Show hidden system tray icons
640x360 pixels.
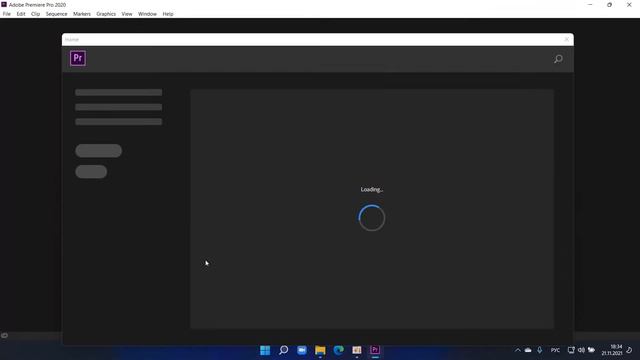click(518, 350)
